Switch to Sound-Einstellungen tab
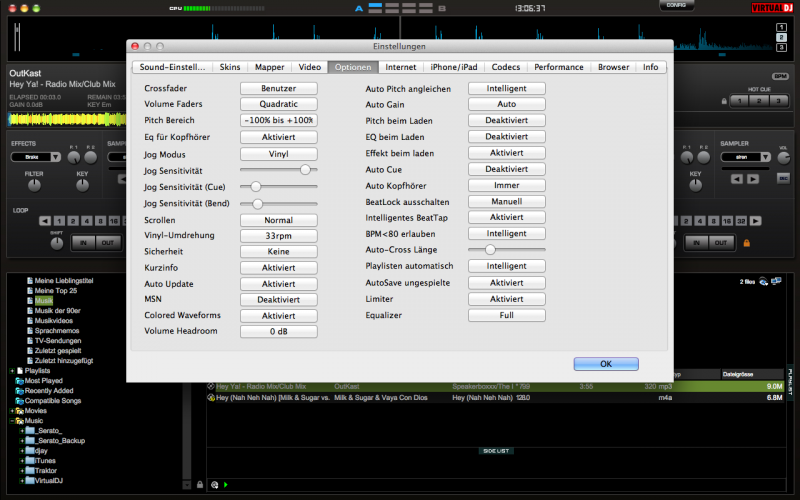 pyautogui.click(x=172, y=67)
